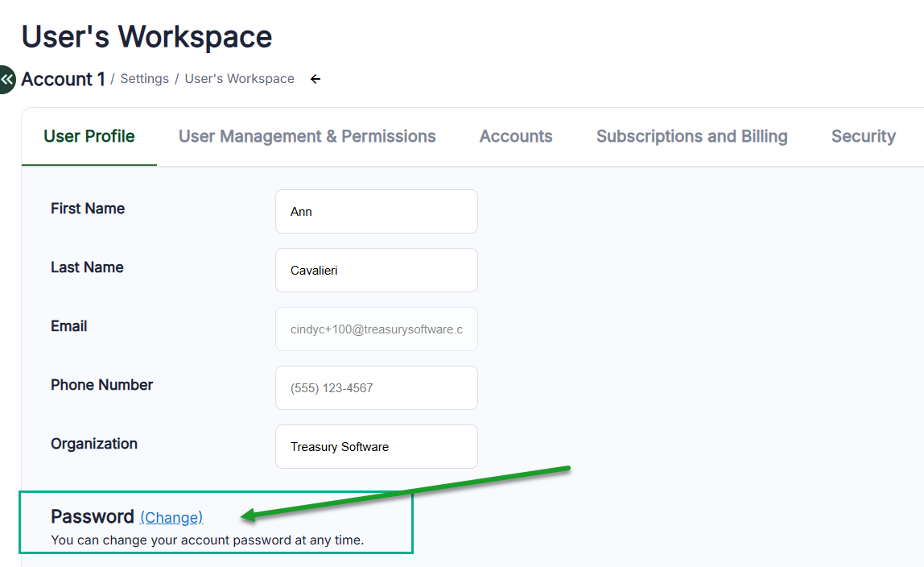Click the disabled Email address field
Image resolution: width=924 pixels, height=567 pixels.
[376, 329]
